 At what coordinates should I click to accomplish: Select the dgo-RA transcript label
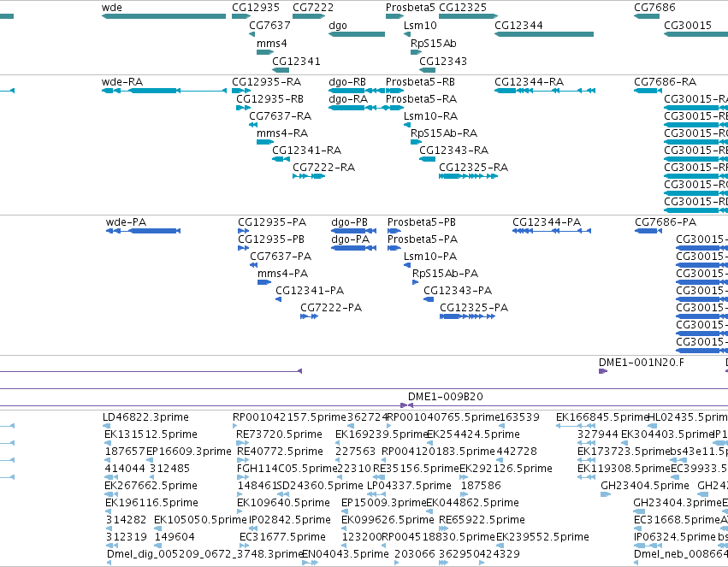(348, 99)
